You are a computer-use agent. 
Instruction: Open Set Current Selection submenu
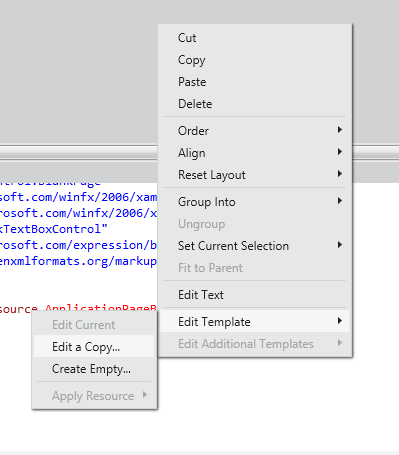255,246
